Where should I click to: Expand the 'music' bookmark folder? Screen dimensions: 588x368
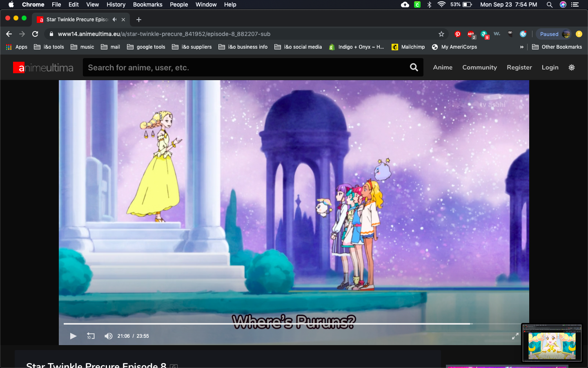coord(82,47)
